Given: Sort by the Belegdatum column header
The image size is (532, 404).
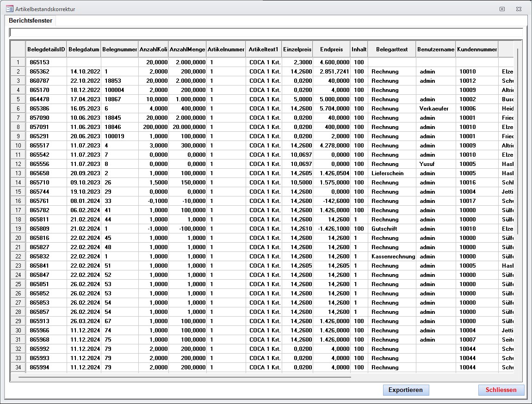Looking at the screenshot, I should point(84,49).
